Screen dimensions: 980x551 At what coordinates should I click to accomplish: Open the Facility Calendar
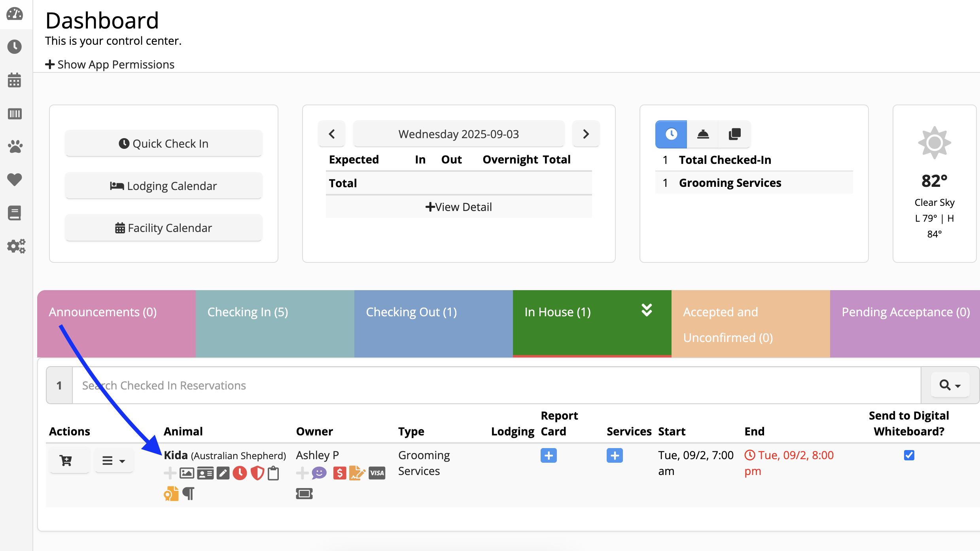164,228
